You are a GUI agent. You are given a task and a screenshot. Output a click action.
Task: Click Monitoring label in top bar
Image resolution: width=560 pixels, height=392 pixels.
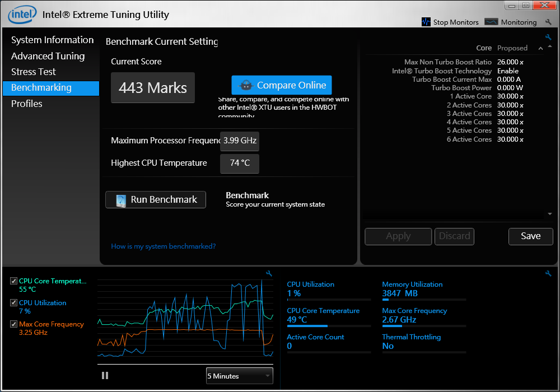(x=519, y=22)
